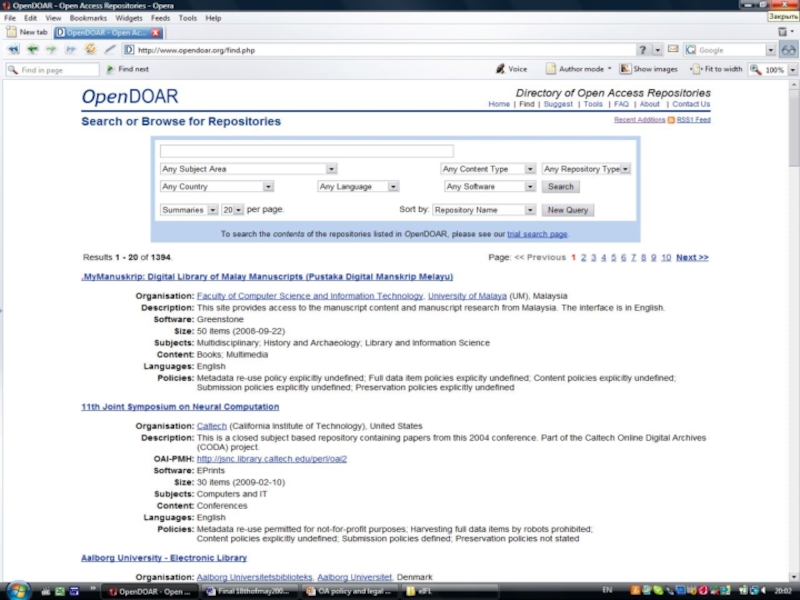Click the fast-forward navigation icon
800x600 pixels.
[x=70, y=49]
